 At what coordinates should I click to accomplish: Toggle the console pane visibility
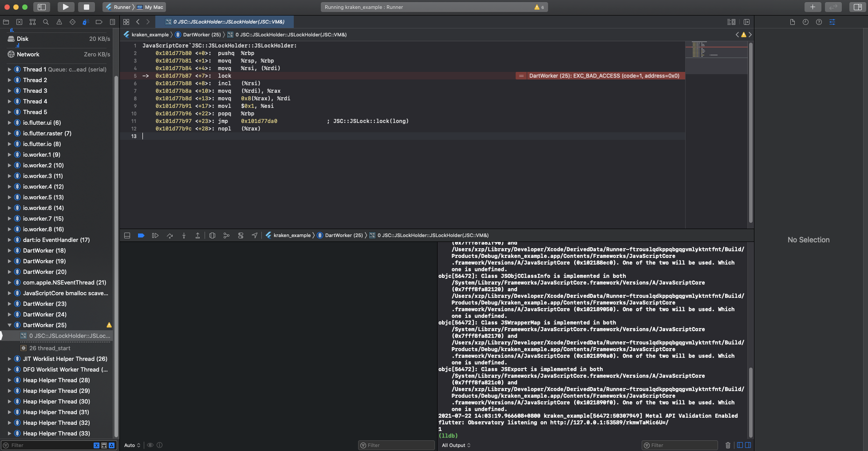[x=748, y=445]
